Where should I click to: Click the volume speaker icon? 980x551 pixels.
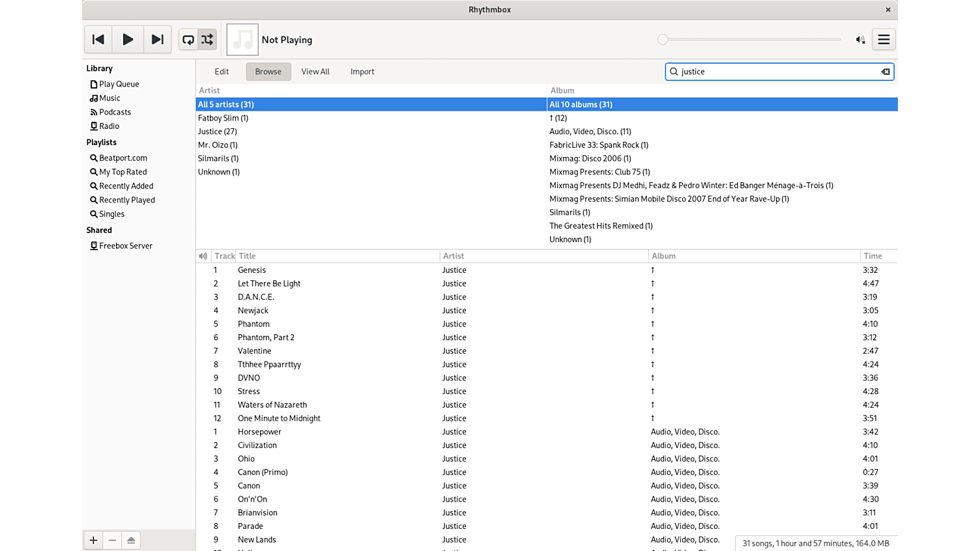tap(860, 40)
